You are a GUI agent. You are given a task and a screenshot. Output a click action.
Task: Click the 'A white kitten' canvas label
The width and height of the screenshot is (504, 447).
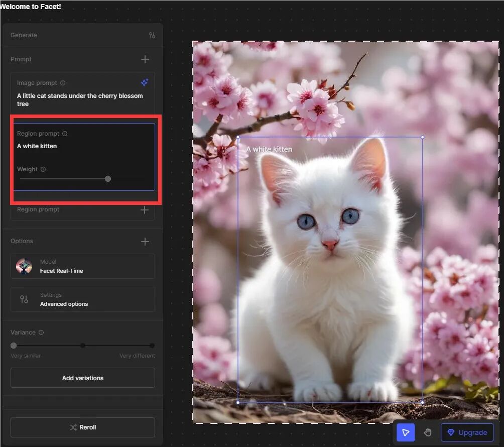coord(270,149)
